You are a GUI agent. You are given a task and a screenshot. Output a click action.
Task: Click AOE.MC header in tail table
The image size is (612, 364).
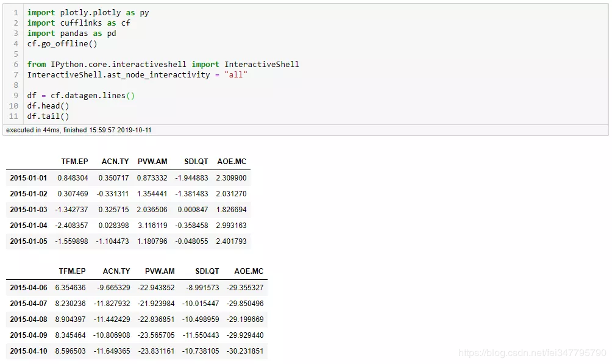249,271
